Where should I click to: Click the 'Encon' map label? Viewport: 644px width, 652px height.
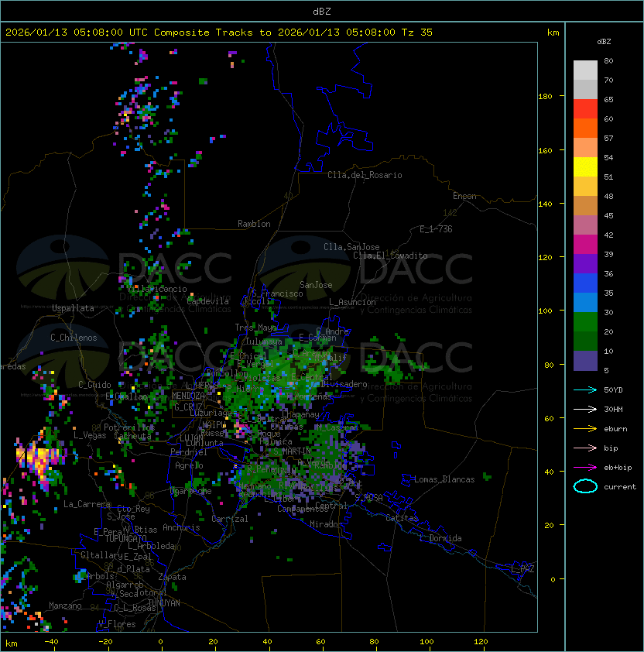[x=464, y=196]
